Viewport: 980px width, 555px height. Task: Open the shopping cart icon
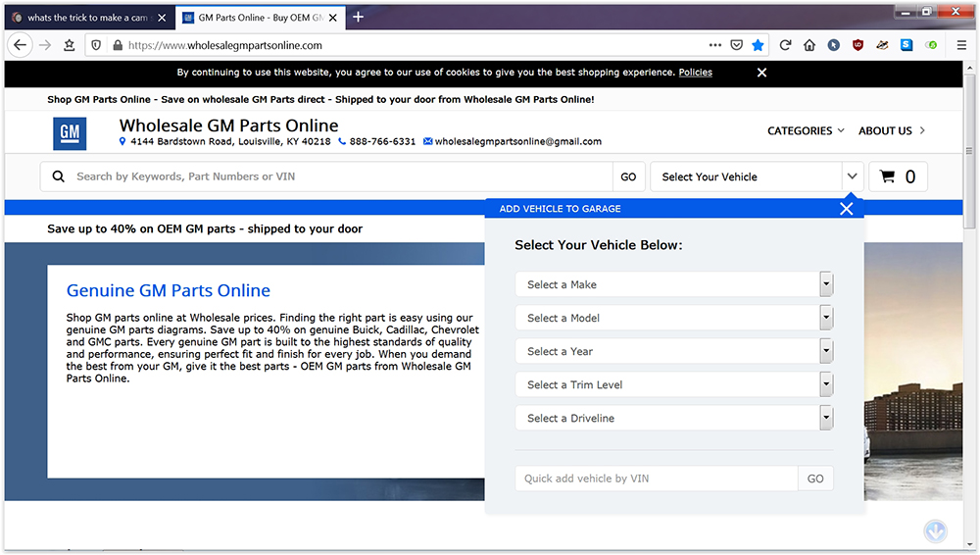[887, 177]
